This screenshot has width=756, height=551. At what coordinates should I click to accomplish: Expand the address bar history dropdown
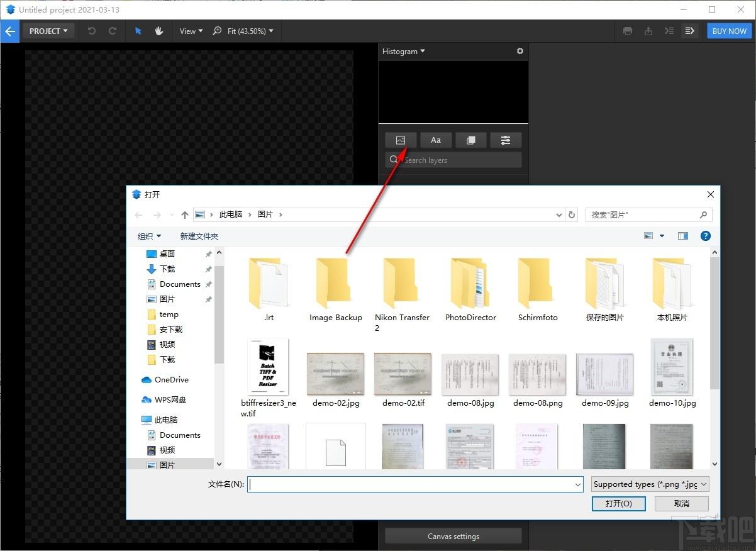point(559,215)
